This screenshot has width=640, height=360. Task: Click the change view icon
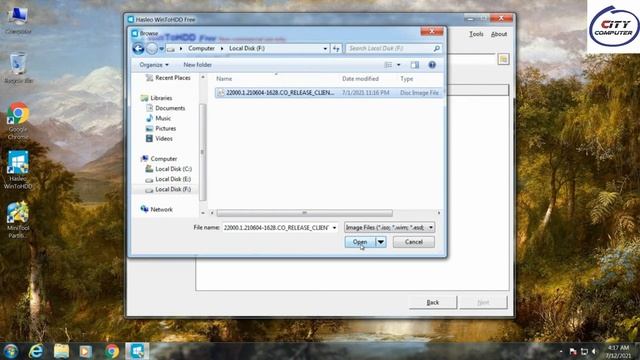(388, 65)
